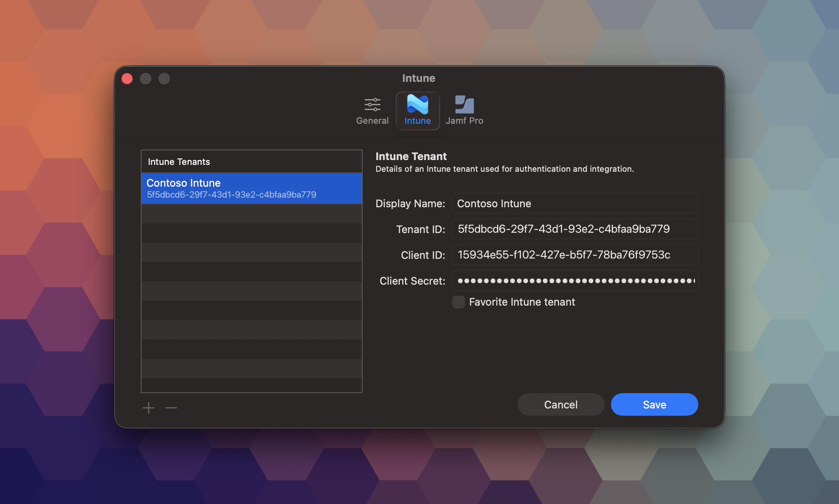Click the gray zoom window button
Image resolution: width=839 pixels, height=504 pixels.
[x=164, y=79]
